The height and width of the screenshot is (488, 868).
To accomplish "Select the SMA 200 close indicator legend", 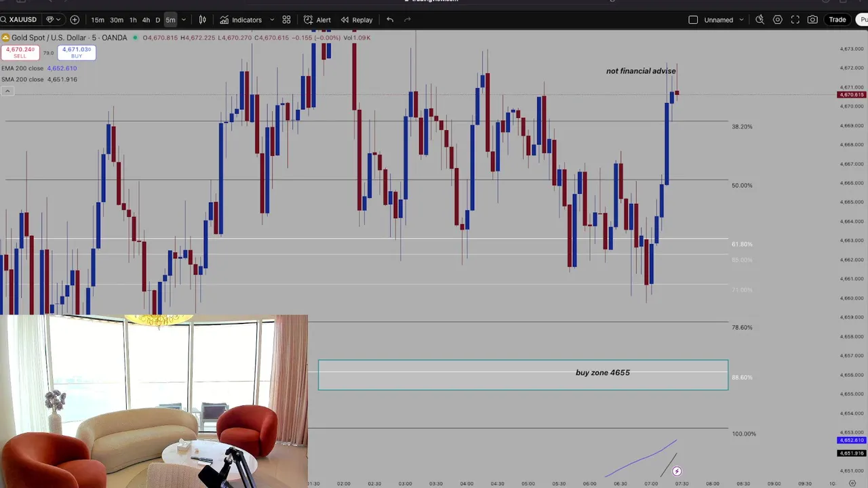I will [39, 79].
